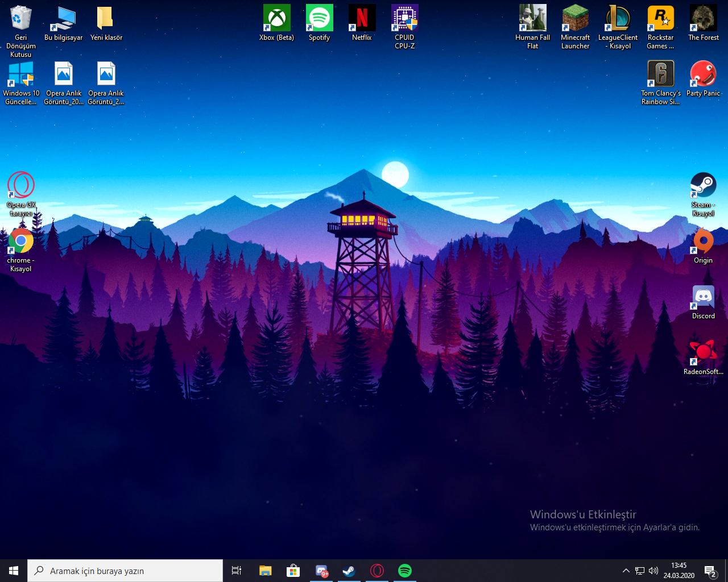Open the network status tray icon
The height and width of the screenshot is (582, 728).
click(640, 571)
